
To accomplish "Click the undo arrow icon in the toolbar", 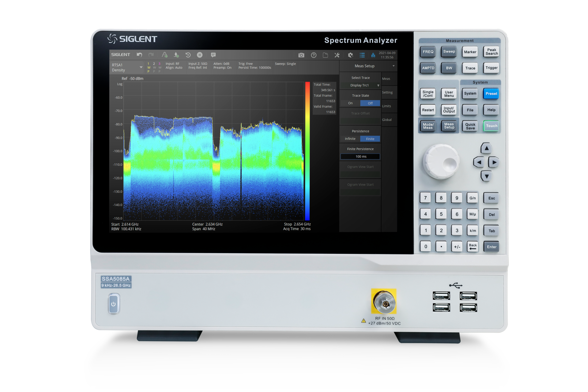I will click(139, 55).
